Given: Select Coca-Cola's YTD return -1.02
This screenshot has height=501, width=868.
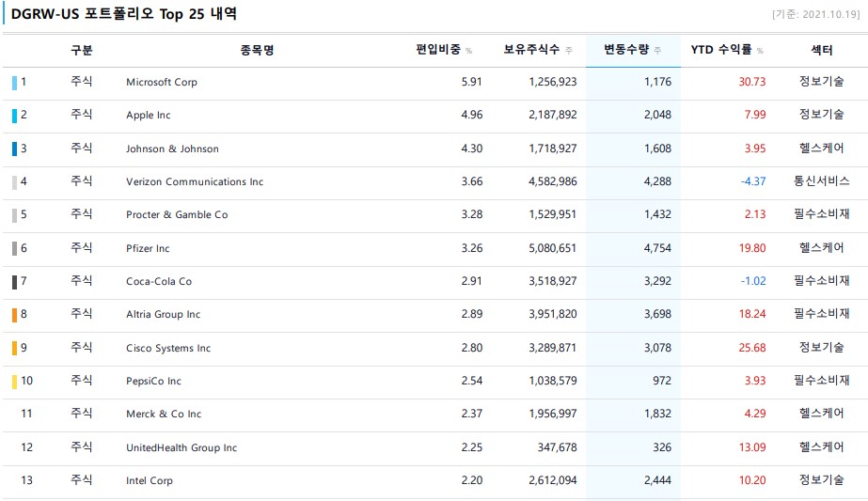Looking at the screenshot, I should coord(753,281).
